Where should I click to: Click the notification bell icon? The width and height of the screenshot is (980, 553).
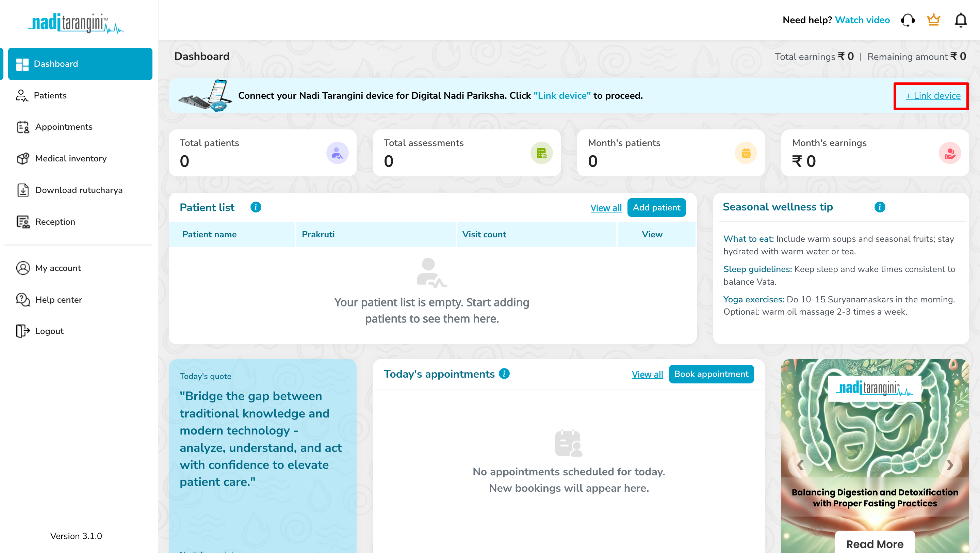[x=960, y=20]
